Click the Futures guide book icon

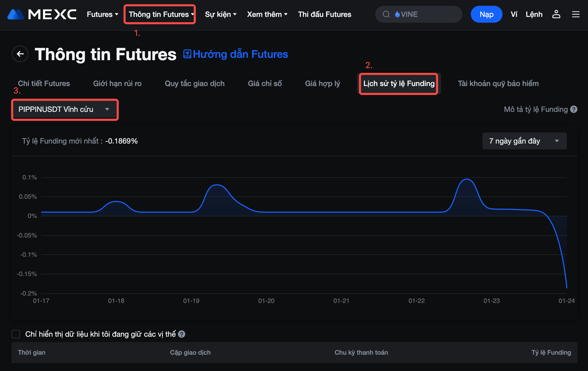[187, 54]
